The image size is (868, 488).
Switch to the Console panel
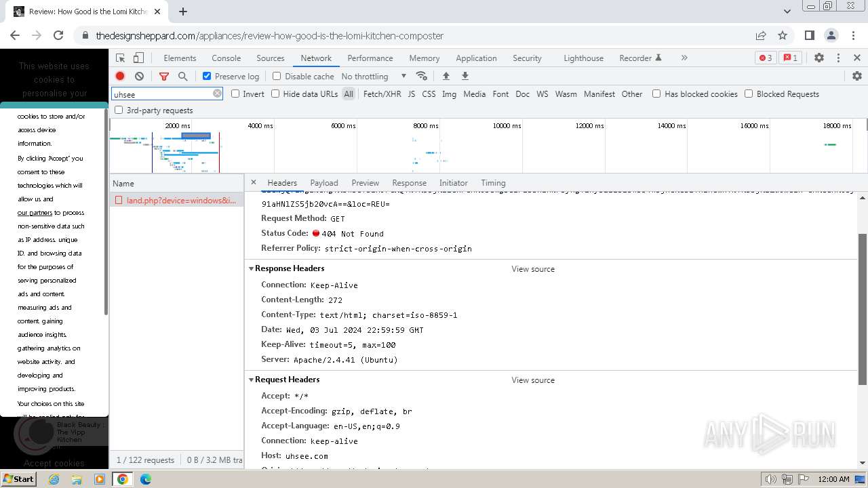[226, 58]
